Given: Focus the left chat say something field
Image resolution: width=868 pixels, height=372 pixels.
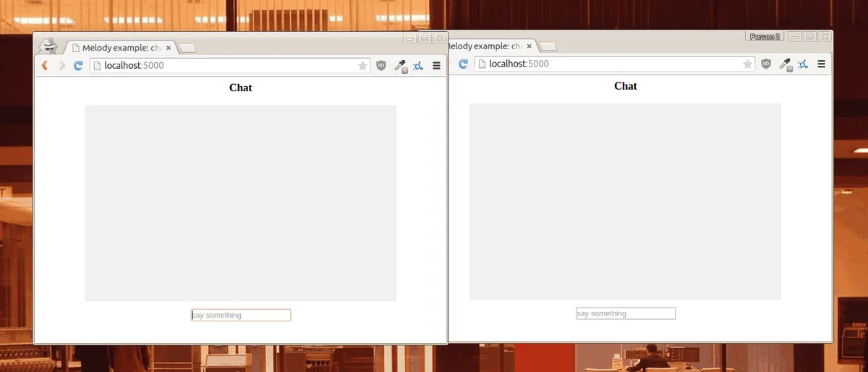Looking at the screenshot, I should [x=241, y=315].
